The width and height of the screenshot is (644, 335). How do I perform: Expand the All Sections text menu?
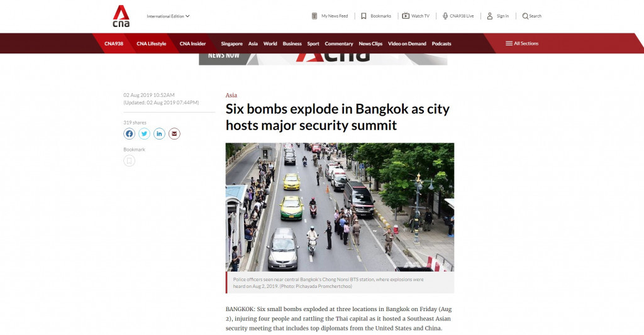[526, 43]
